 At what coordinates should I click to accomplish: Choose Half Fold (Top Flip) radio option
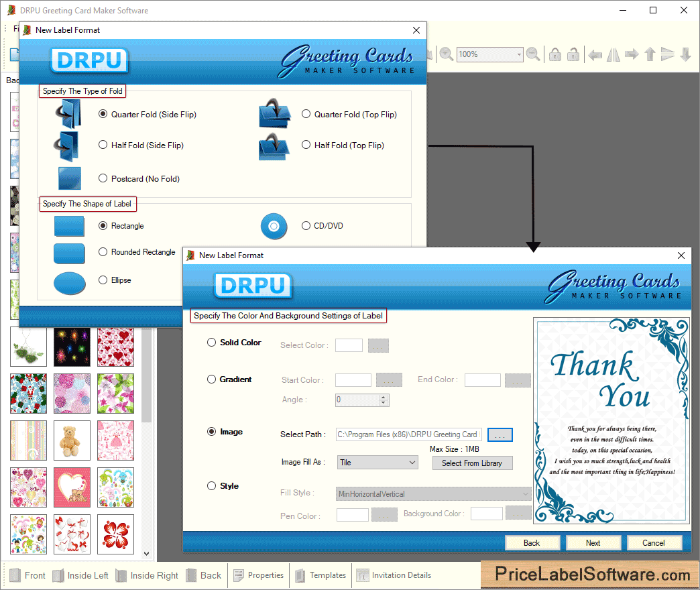point(306,145)
